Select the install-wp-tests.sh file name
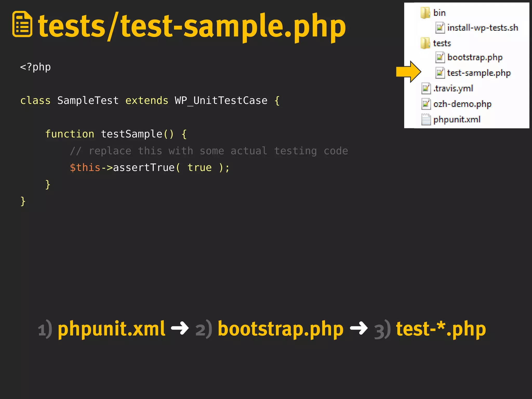Screen dimensions: 532x399 click(483, 28)
